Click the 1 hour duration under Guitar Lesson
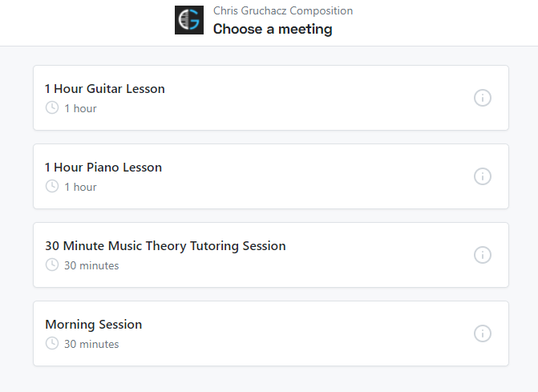 (x=80, y=108)
